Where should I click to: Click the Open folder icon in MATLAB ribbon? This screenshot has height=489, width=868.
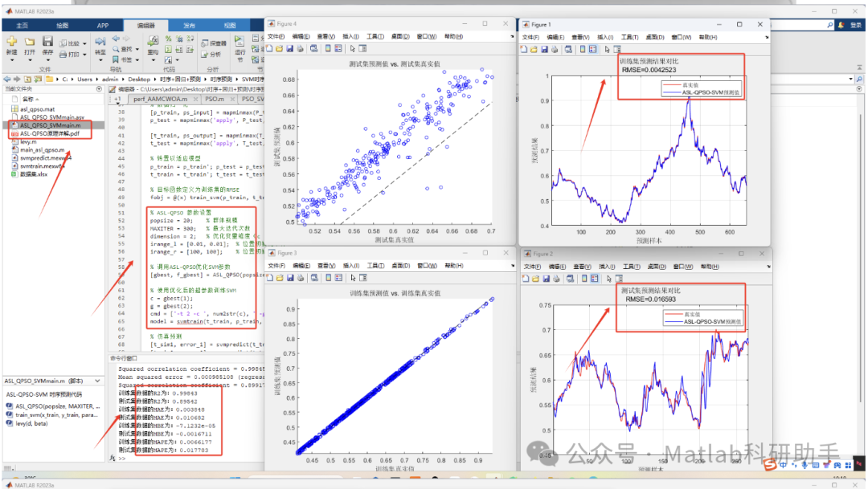(30, 42)
